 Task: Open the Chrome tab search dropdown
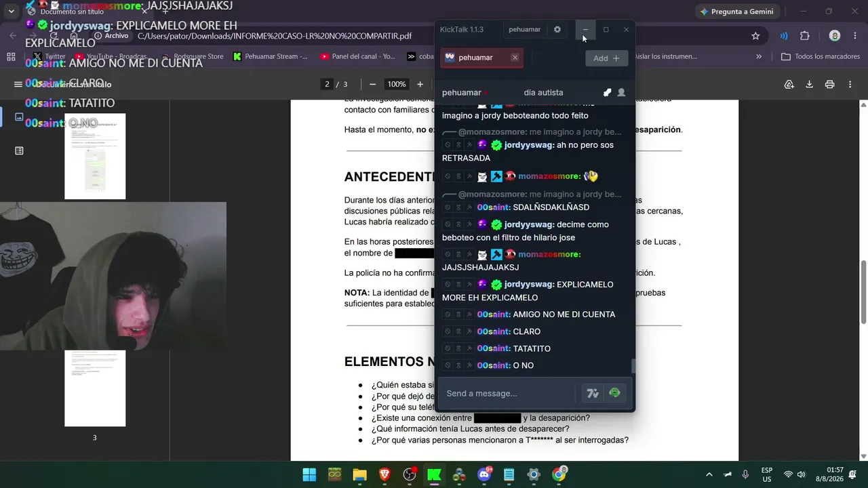(x=12, y=12)
